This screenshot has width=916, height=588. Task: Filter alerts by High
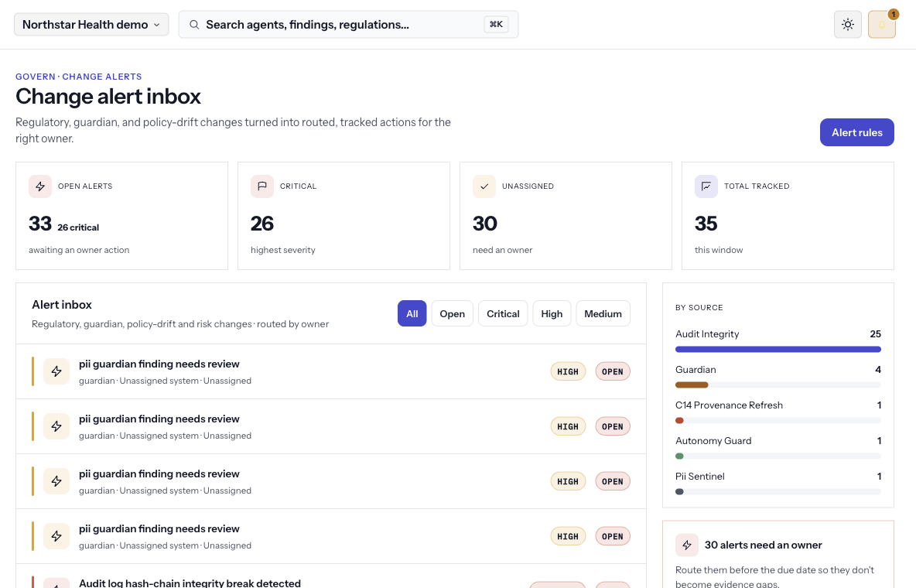pos(552,314)
